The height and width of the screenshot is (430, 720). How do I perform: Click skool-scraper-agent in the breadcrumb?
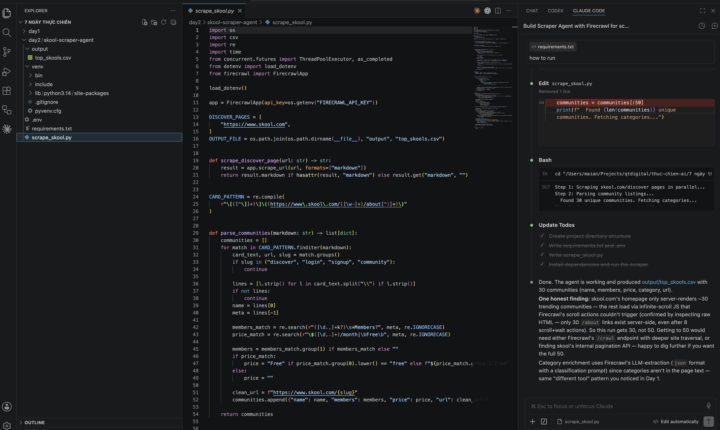(x=232, y=22)
